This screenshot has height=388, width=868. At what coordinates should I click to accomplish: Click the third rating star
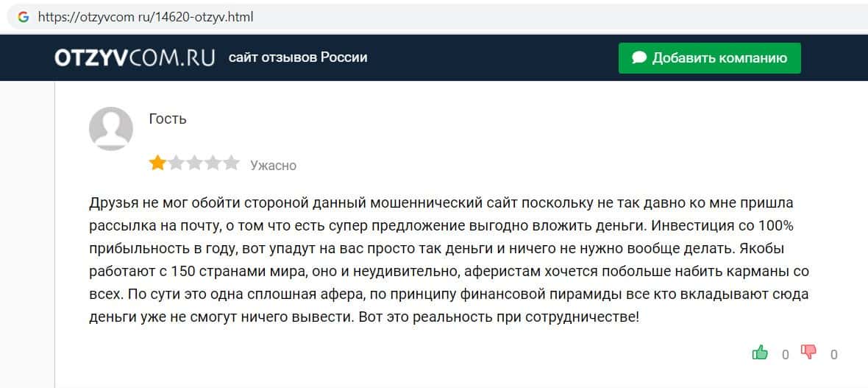pos(194,163)
